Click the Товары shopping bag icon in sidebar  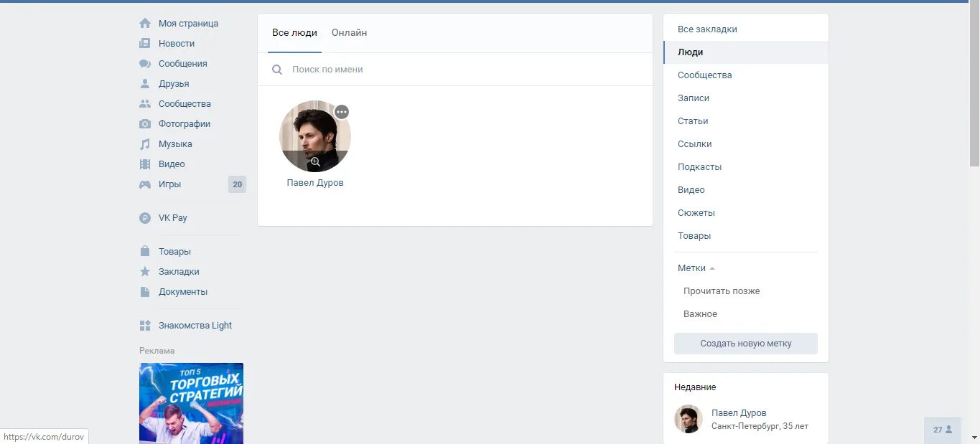point(145,252)
